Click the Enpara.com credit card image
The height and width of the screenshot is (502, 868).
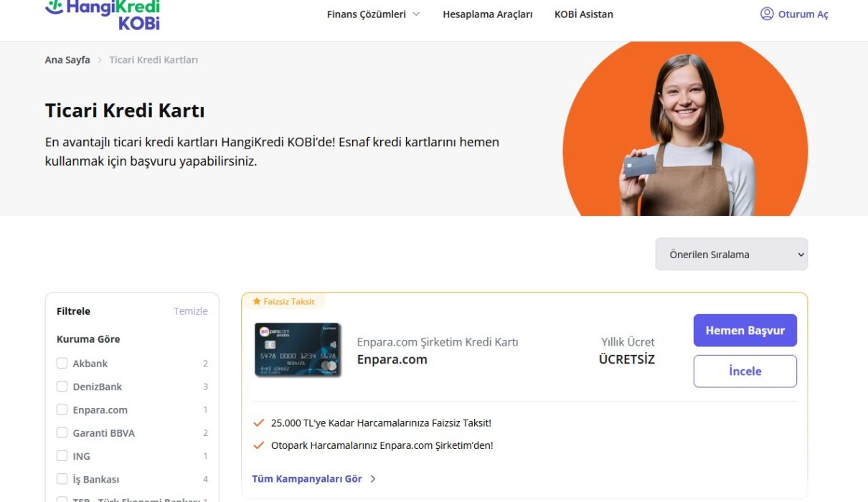pos(298,350)
